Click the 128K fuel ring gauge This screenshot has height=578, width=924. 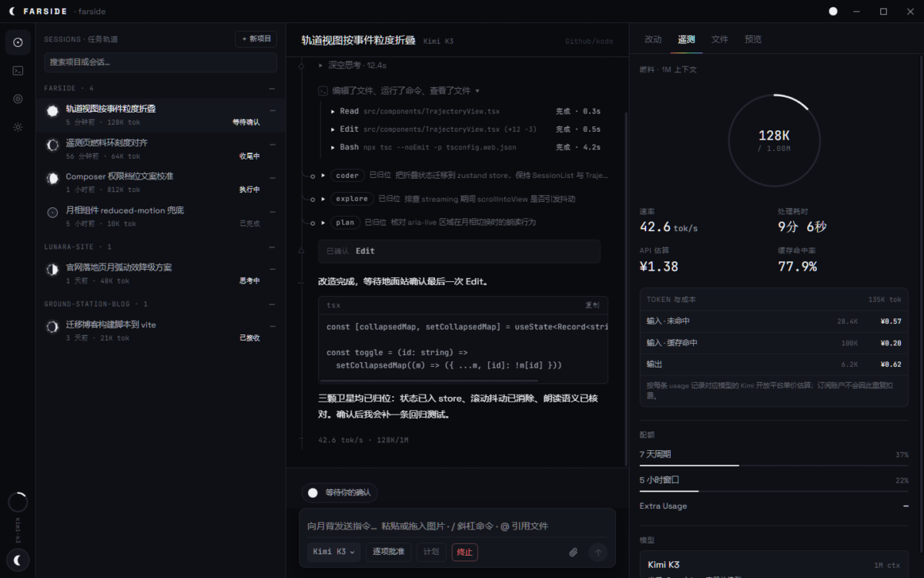pos(774,140)
